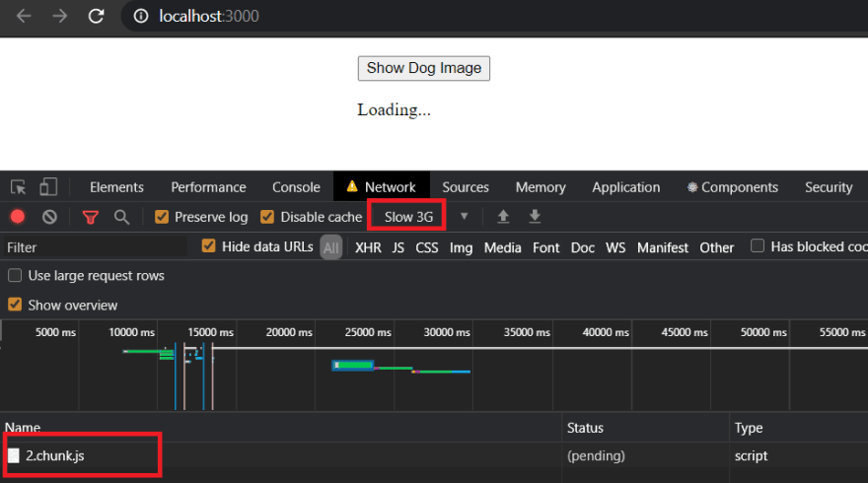This screenshot has height=483, width=868.
Task: Click the import HAR upload arrow icon
Action: pyautogui.click(x=503, y=216)
